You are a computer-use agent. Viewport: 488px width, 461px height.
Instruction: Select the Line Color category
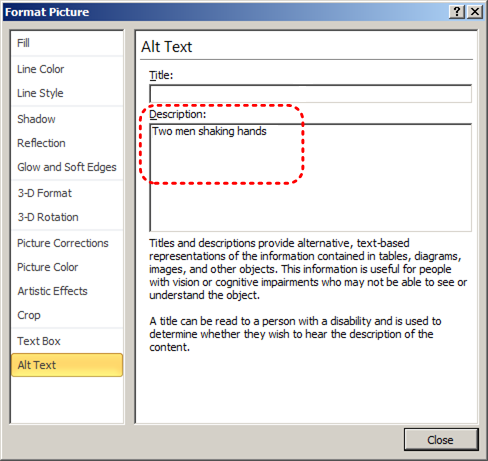coord(67,69)
